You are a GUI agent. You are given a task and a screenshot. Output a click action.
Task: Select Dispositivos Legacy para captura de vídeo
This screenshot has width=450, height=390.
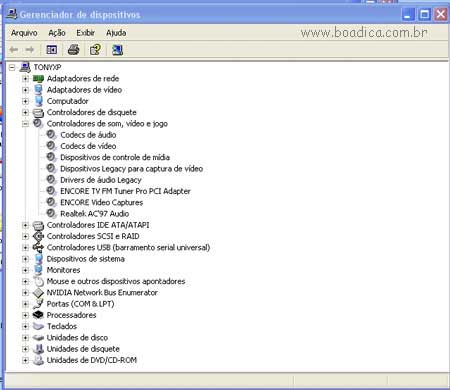[132, 169]
